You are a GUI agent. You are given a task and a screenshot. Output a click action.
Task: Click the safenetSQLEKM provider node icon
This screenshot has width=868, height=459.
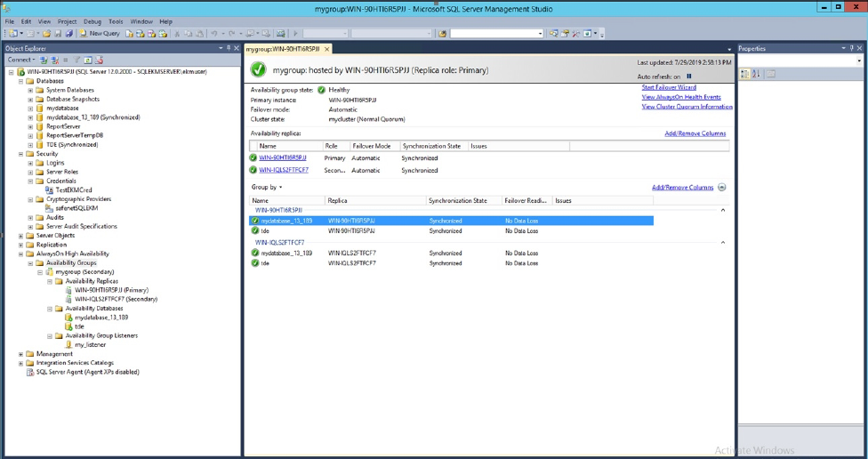coord(50,208)
